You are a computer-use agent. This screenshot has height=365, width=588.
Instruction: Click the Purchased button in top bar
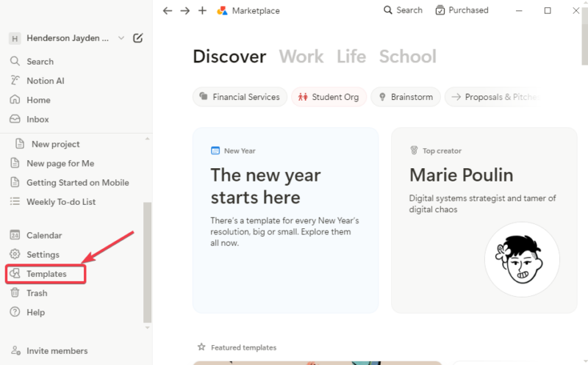tap(462, 10)
